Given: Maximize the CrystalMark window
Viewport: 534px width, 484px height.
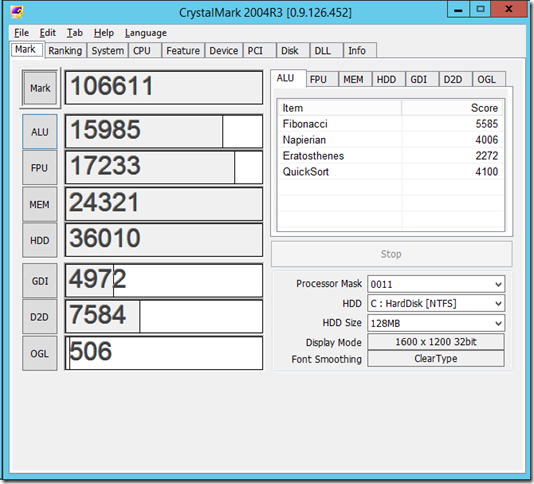Looking at the screenshot, I should 480,10.
